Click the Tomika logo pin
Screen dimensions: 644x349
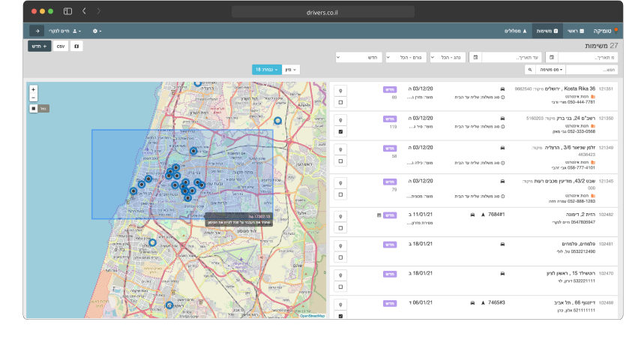[616, 30]
